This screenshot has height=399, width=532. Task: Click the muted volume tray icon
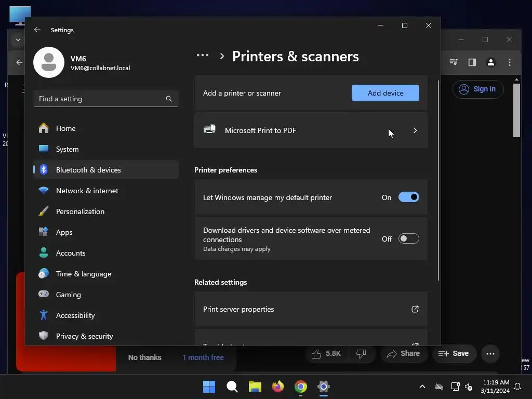point(469,387)
